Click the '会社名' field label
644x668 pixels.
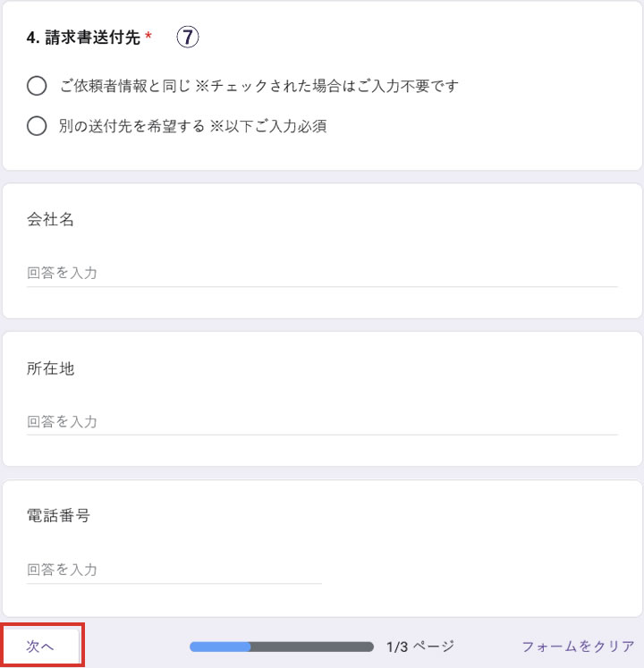click(51, 220)
